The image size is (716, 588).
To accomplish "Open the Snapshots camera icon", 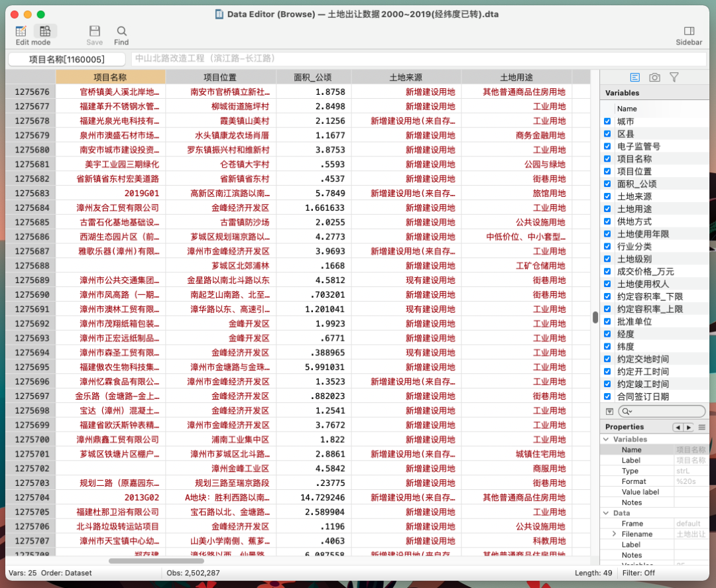I will click(x=654, y=78).
